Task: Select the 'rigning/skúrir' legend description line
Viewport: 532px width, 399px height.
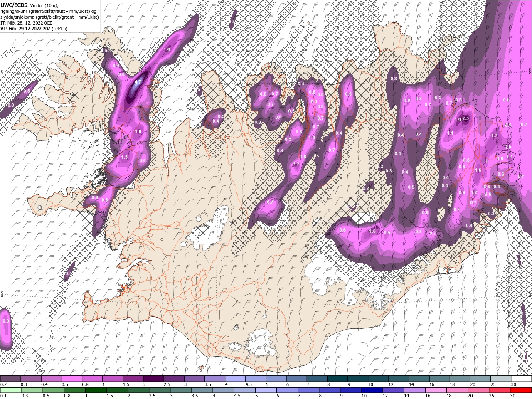Action: [48, 11]
